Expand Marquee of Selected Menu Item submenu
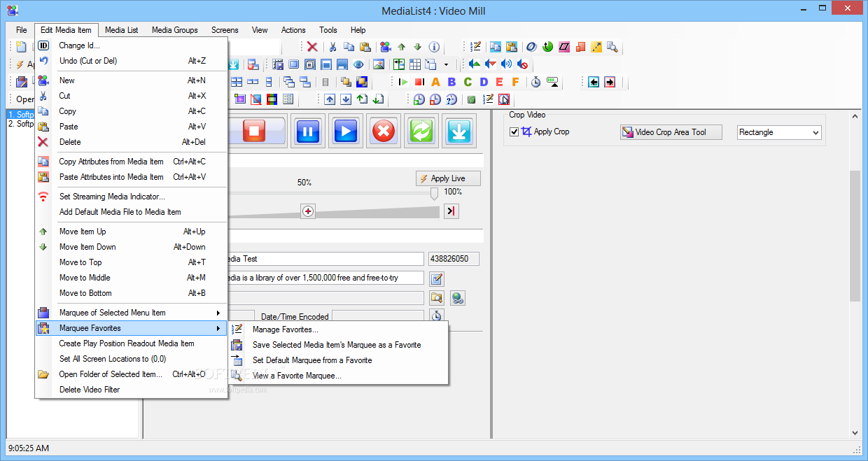 click(131, 313)
